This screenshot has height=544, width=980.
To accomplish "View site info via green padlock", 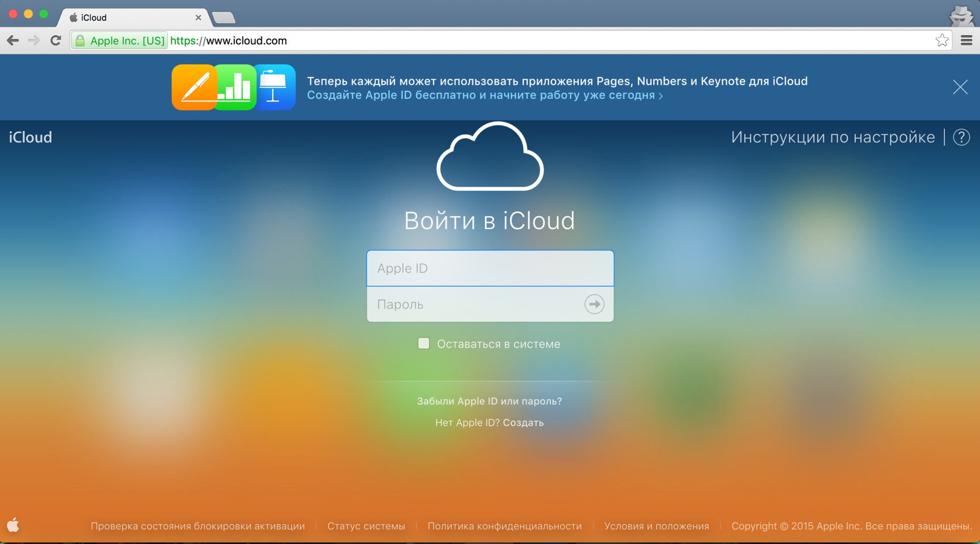I will tap(80, 40).
